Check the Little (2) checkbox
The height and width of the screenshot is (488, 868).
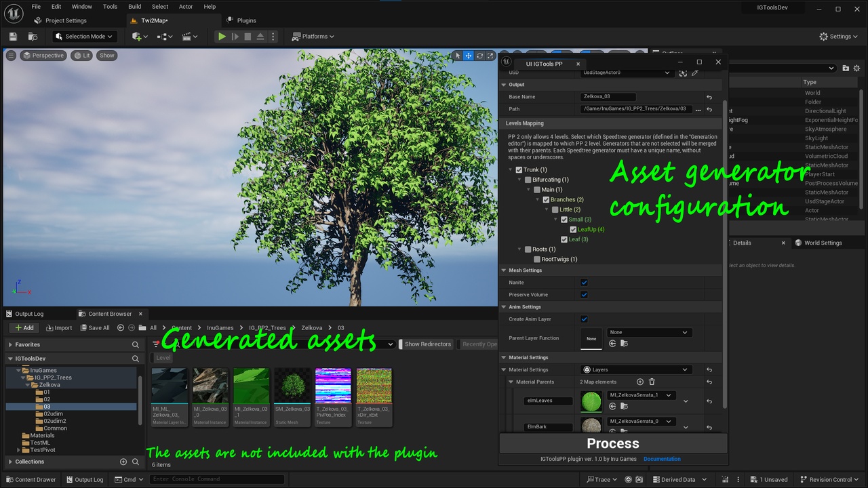pyautogui.click(x=555, y=209)
